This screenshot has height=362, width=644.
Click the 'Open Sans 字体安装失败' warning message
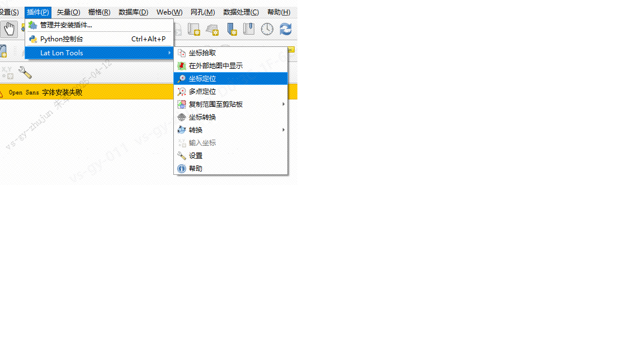(x=46, y=92)
